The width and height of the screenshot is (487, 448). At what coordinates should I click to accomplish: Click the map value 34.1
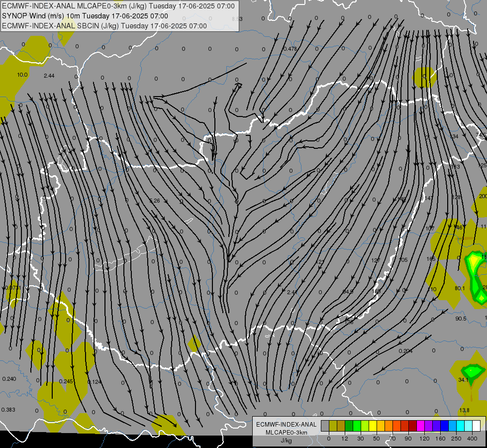tap(463, 380)
